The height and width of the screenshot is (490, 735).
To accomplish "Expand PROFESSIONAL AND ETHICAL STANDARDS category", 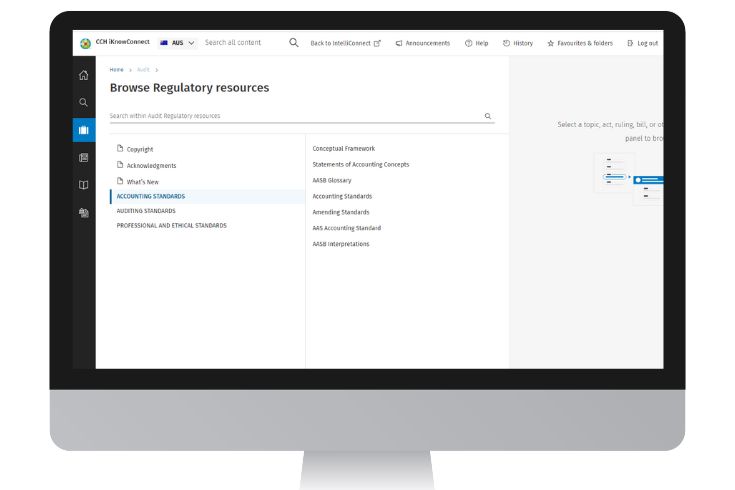I will coord(171,226).
